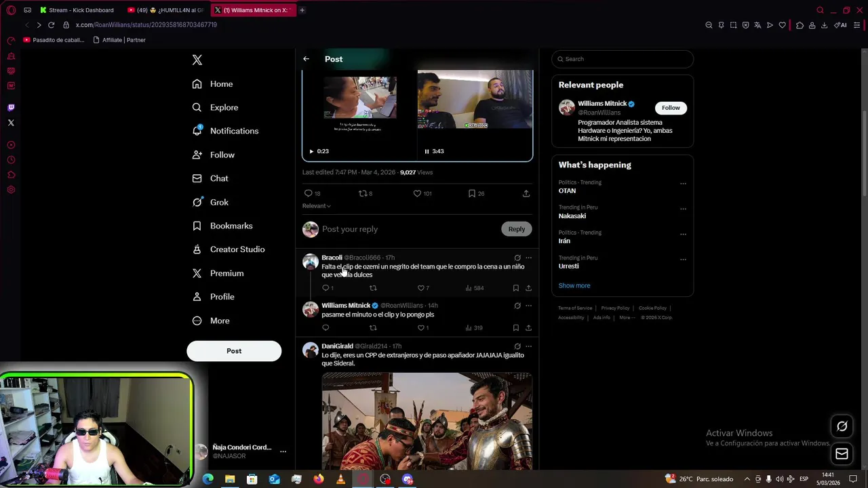868x488 pixels.
Task: Open more options for Urresti trend
Action: coord(683,260)
